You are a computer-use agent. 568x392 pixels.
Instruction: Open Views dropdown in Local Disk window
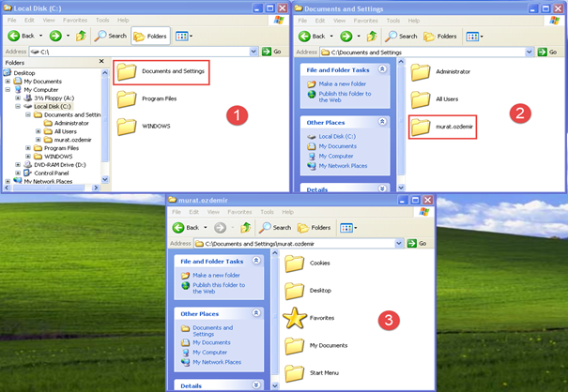pyautogui.click(x=184, y=36)
